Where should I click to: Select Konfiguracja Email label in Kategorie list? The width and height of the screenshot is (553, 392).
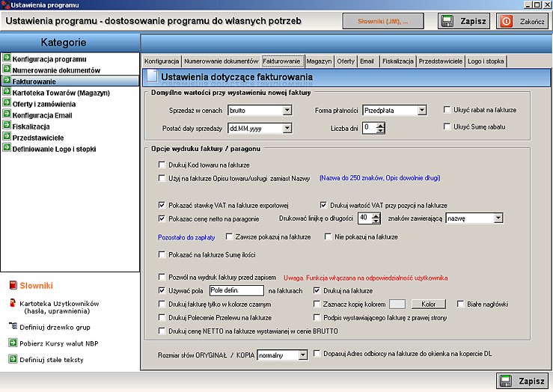tap(43, 115)
